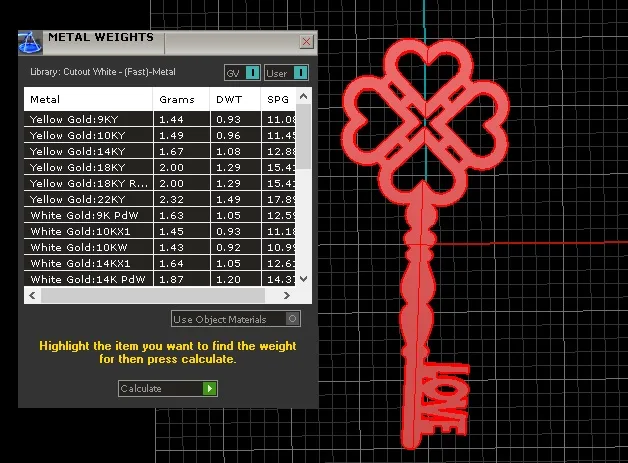The width and height of the screenshot is (628, 463).
Task: Select the Yellow Gold:9KY row
Action: tap(160, 119)
